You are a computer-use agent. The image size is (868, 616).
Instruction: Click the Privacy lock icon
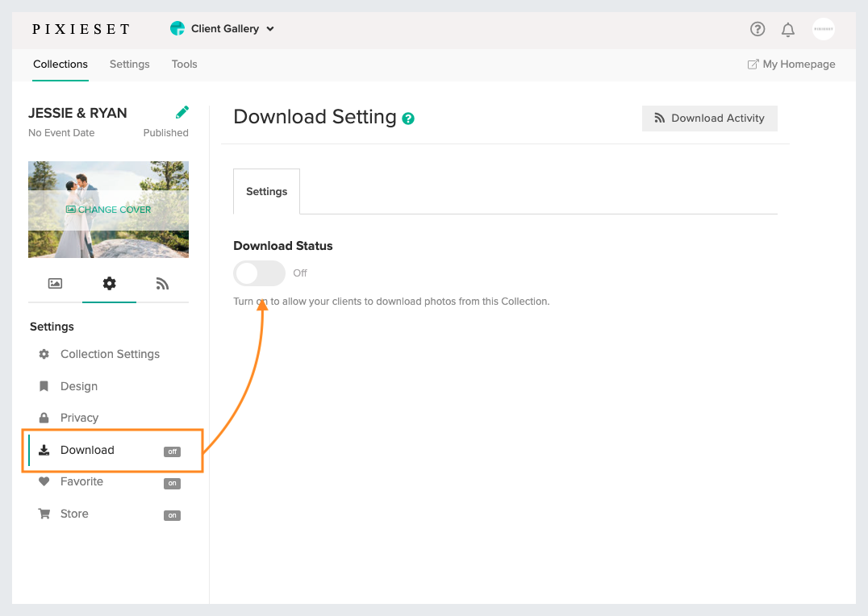(x=44, y=418)
